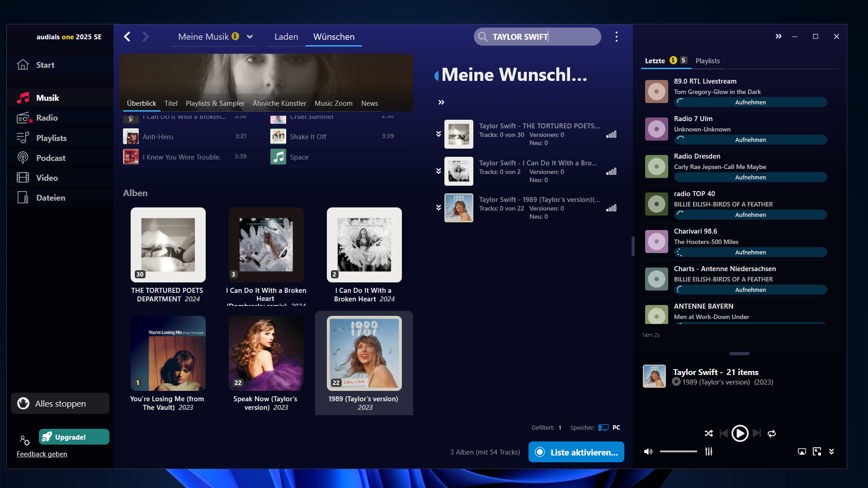Screen dimensions: 868x488
Task: Open the Video section
Action: click(x=60, y=178)
